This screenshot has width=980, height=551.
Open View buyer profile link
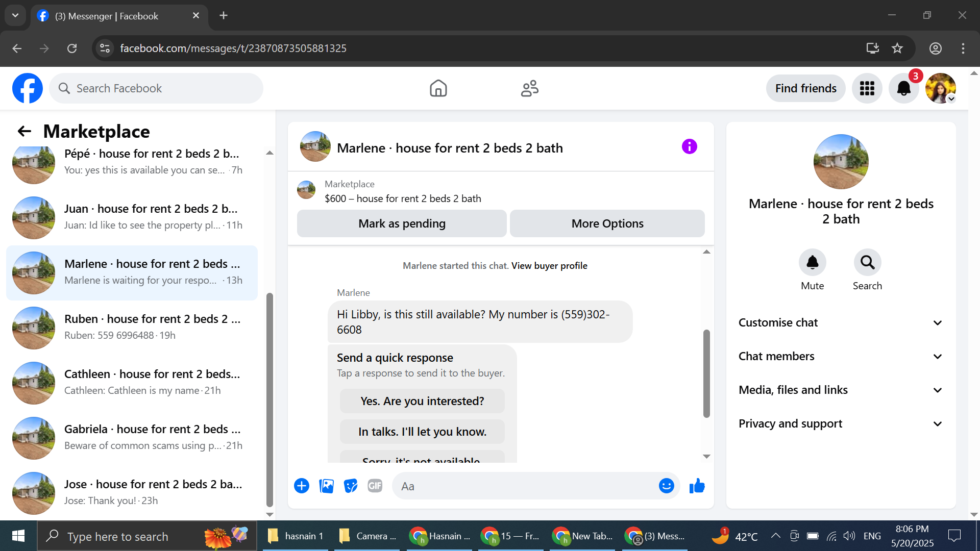tap(549, 266)
